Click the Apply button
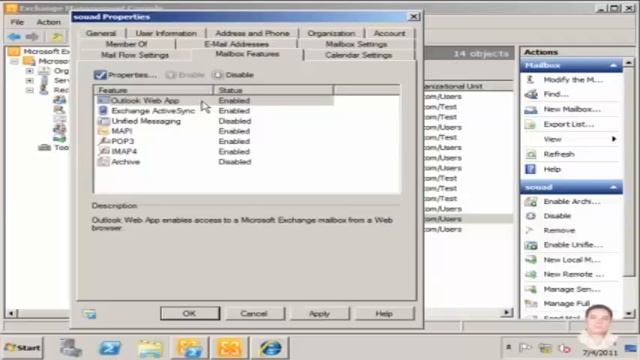The height and width of the screenshot is (360, 640). click(x=319, y=313)
